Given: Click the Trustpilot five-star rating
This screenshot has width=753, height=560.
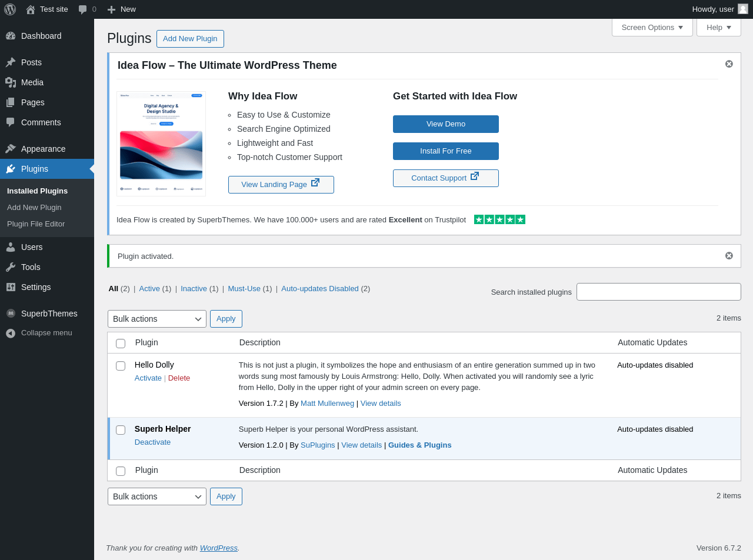Looking at the screenshot, I should coord(499,219).
